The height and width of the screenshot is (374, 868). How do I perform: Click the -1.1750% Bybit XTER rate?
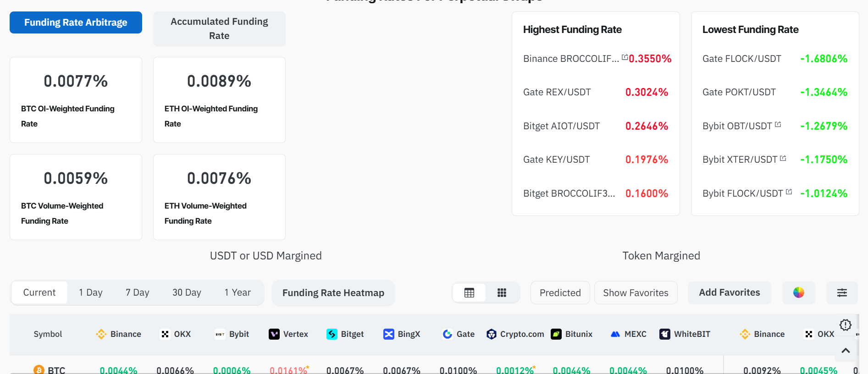click(x=824, y=159)
